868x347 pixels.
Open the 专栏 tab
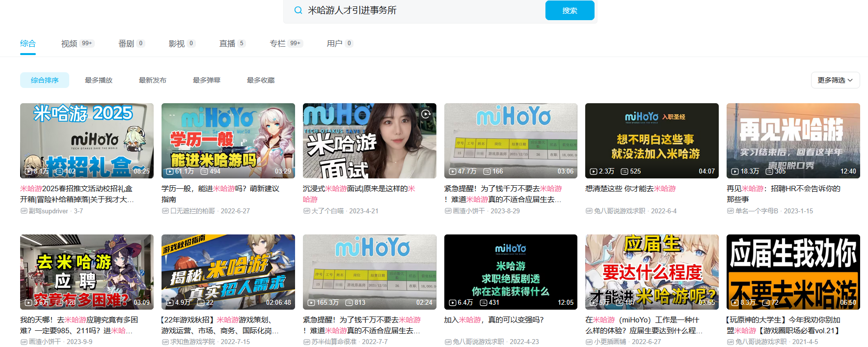(x=286, y=43)
